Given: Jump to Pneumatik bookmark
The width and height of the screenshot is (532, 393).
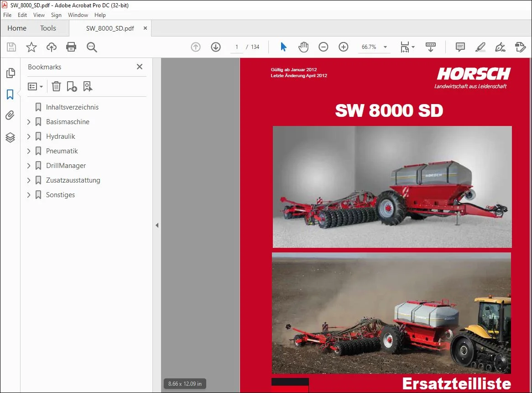Looking at the screenshot, I should click(62, 151).
